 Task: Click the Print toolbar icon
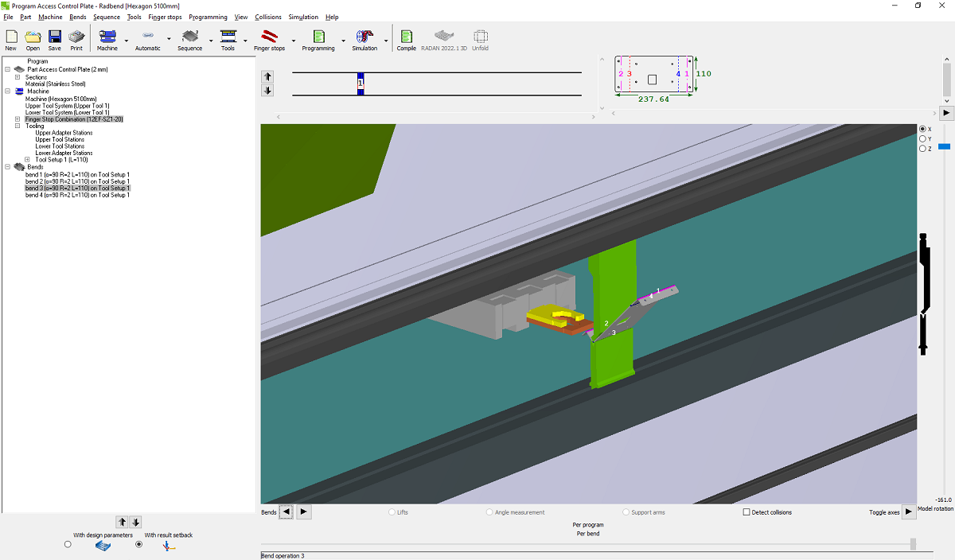(x=76, y=38)
